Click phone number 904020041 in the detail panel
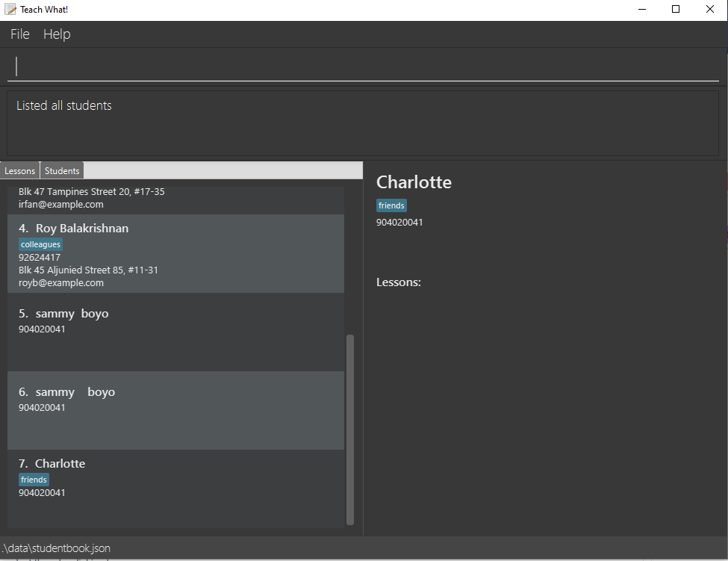 click(x=399, y=223)
